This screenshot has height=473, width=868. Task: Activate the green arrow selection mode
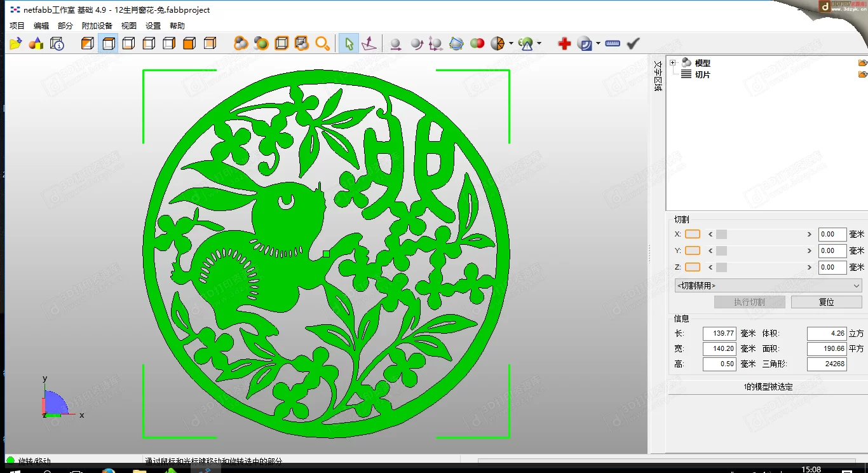pos(348,43)
